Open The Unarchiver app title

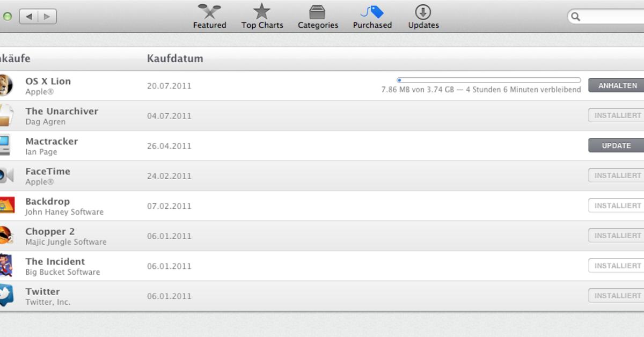[62, 111]
